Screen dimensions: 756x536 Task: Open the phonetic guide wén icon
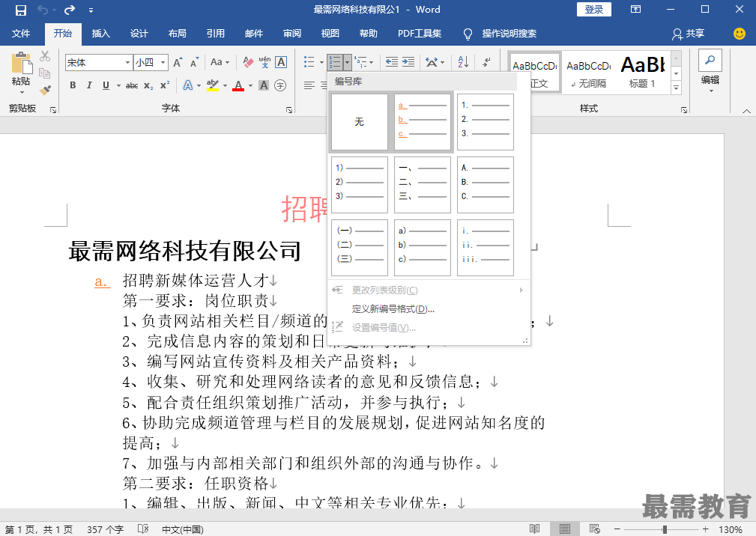[264, 62]
